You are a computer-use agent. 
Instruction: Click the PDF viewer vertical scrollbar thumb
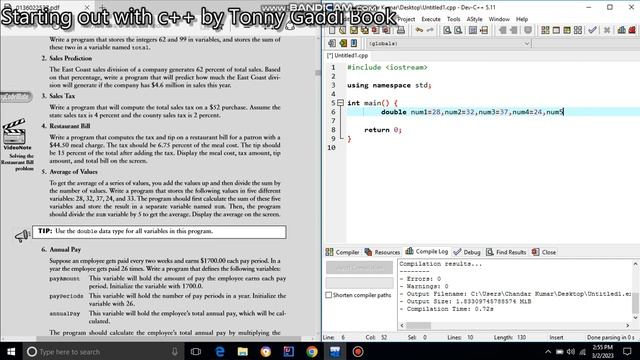pos(318,72)
